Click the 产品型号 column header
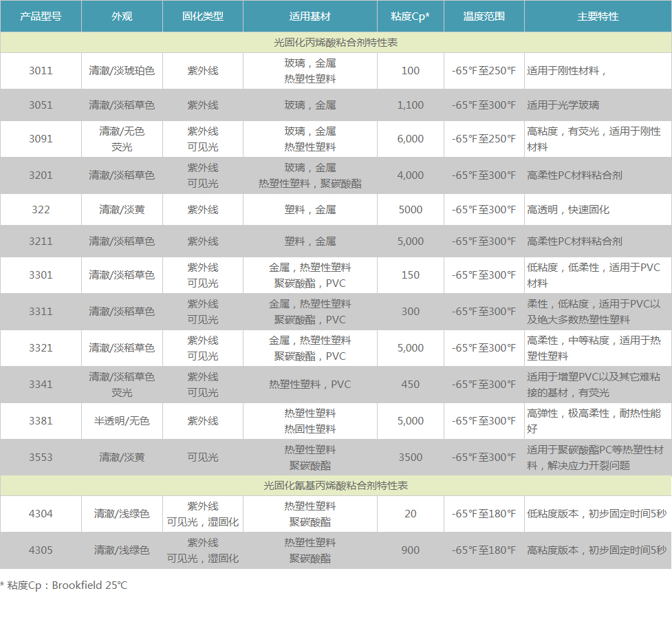The width and height of the screenshot is (672, 635). click(x=41, y=16)
